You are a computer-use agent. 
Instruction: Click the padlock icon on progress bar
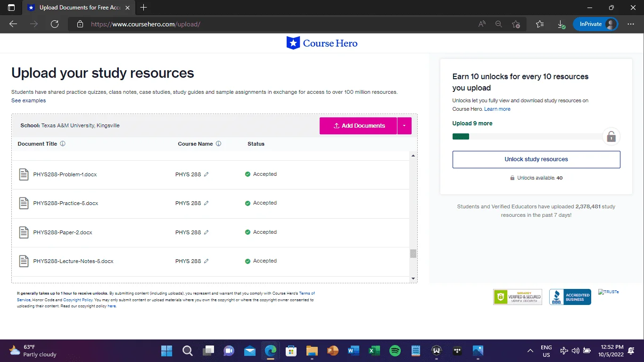click(611, 137)
